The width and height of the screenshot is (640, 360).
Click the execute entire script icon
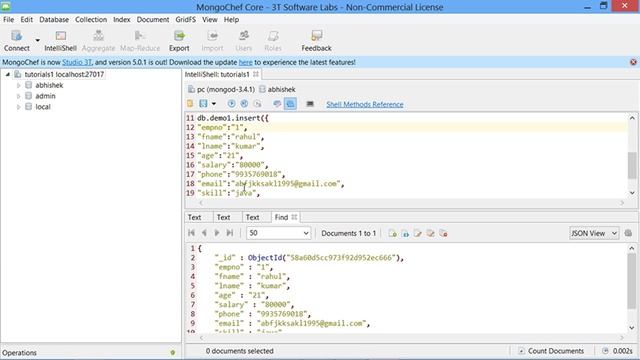click(x=231, y=104)
